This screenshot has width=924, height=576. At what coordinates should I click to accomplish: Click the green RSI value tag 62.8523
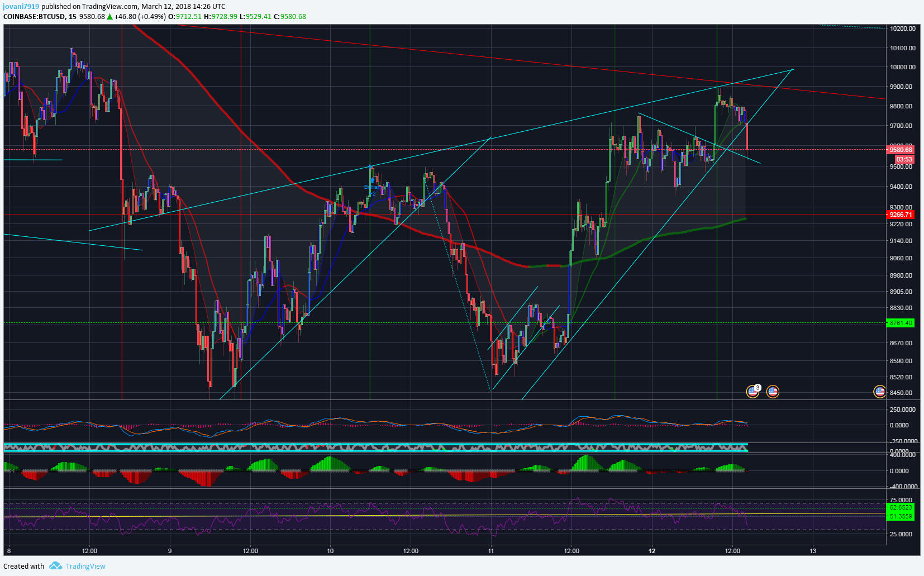pos(901,507)
